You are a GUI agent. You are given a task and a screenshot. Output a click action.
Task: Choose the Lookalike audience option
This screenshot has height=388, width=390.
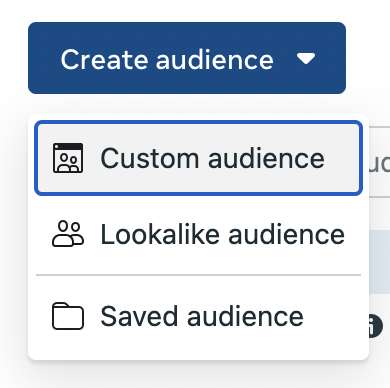[x=198, y=234]
